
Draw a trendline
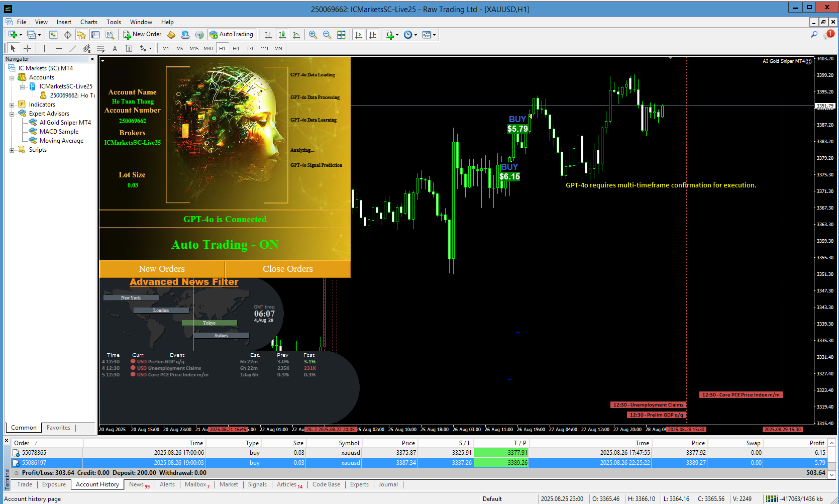(72, 48)
